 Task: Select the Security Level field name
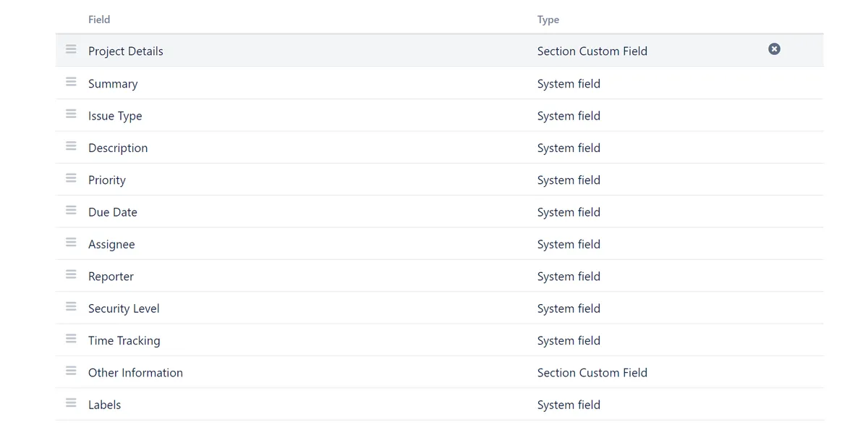point(124,308)
